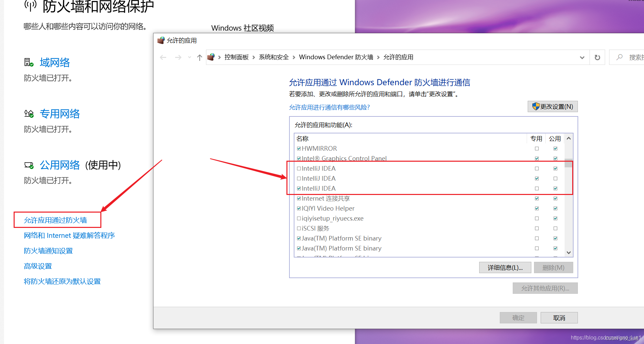644x344 pixels.
Task: Toggle first Java(TM) Platform SE binary 公用 checkbox
Action: pyautogui.click(x=555, y=238)
